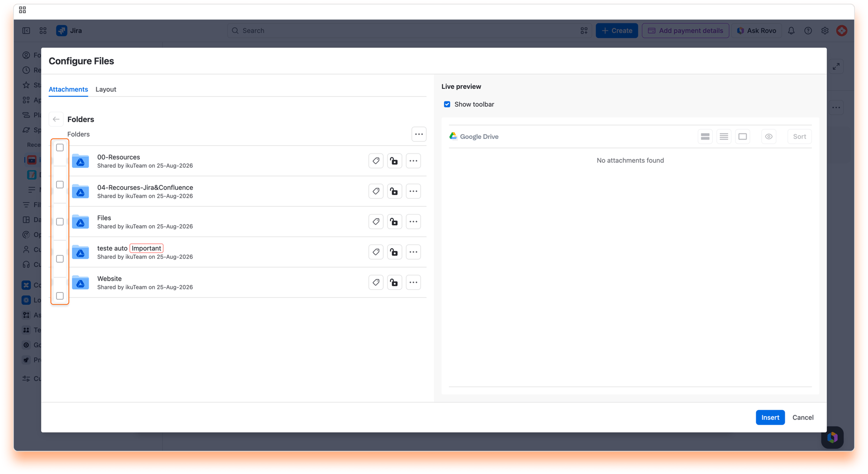Open more actions for Files folder

413,222
